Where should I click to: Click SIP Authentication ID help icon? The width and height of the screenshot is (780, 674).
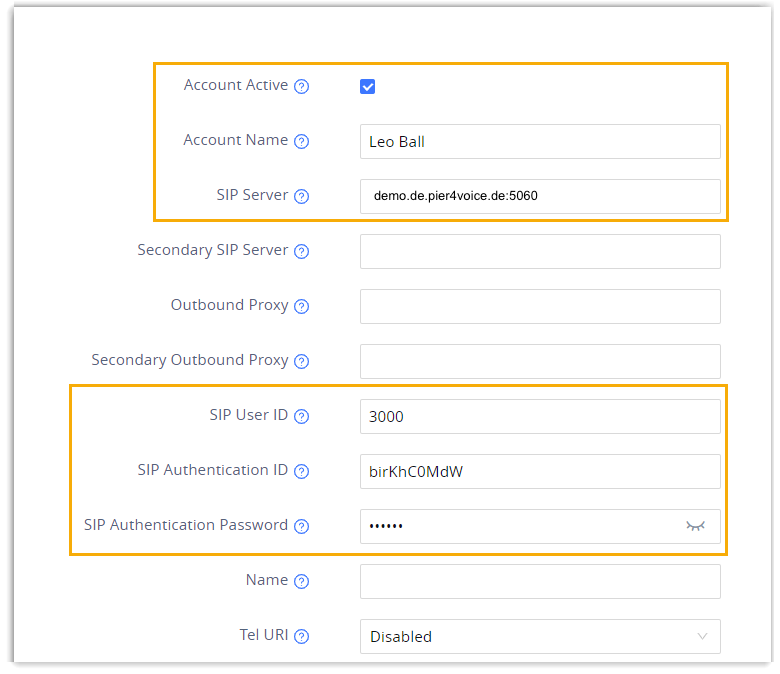[302, 472]
